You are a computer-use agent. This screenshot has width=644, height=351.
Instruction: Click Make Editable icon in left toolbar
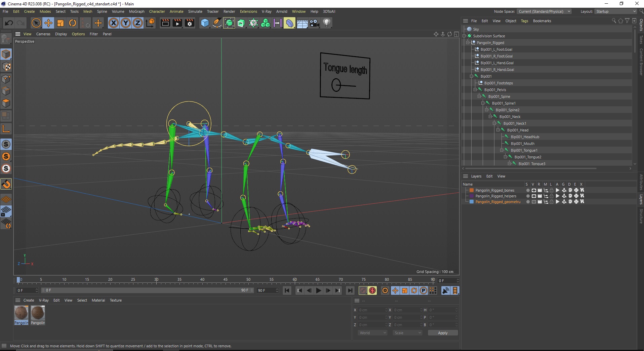click(x=6, y=39)
